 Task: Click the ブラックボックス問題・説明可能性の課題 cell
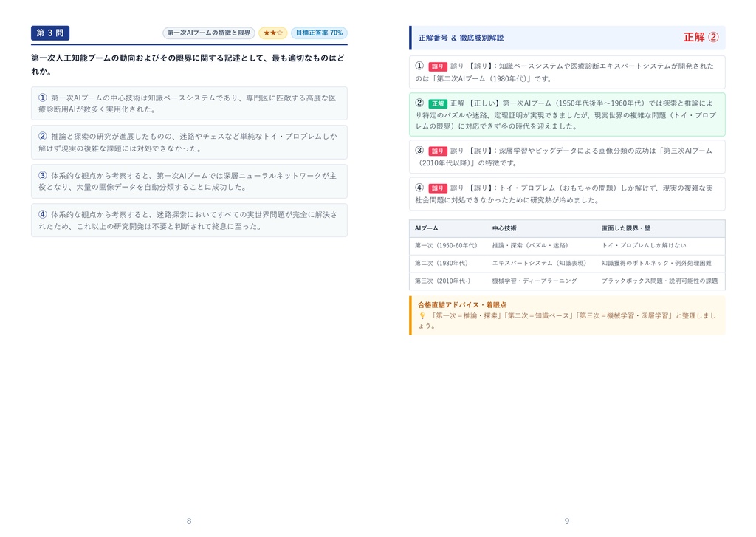point(659,281)
